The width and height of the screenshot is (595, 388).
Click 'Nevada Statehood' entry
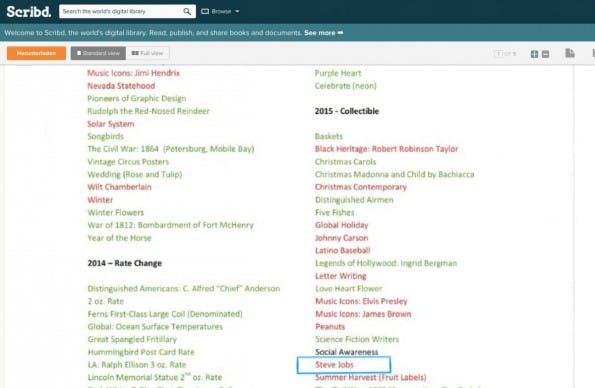click(x=121, y=86)
